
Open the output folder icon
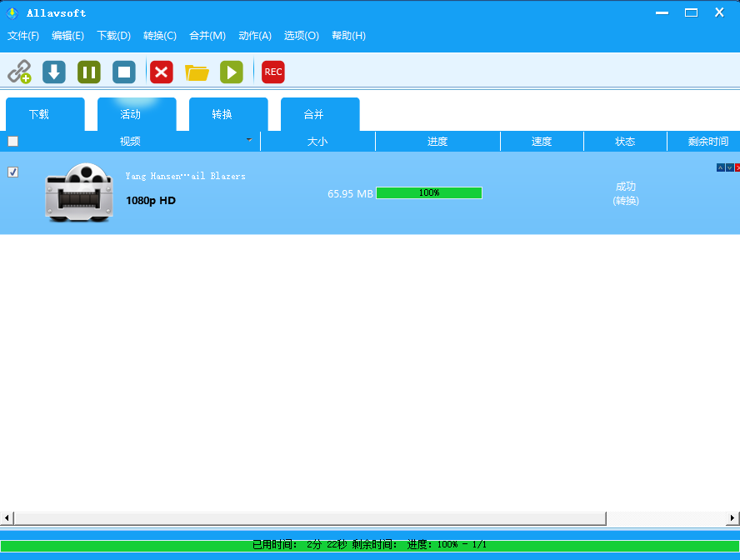pos(197,72)
